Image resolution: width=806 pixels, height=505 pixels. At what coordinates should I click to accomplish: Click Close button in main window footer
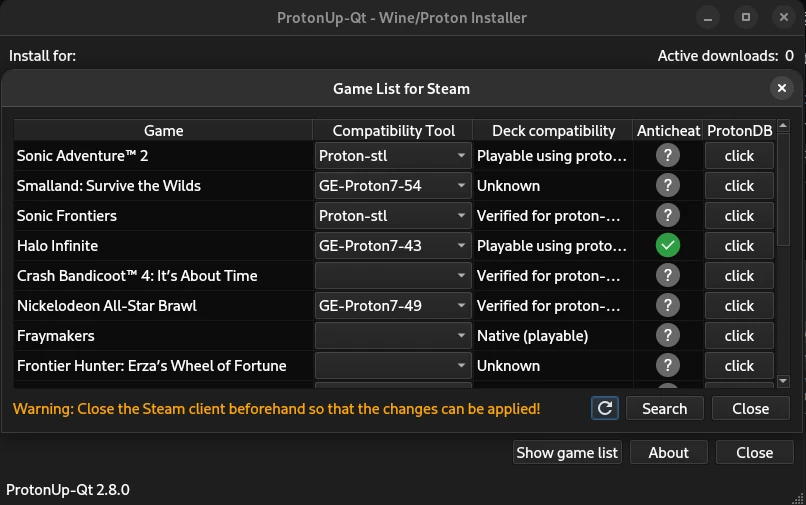[x=754, y=453]
